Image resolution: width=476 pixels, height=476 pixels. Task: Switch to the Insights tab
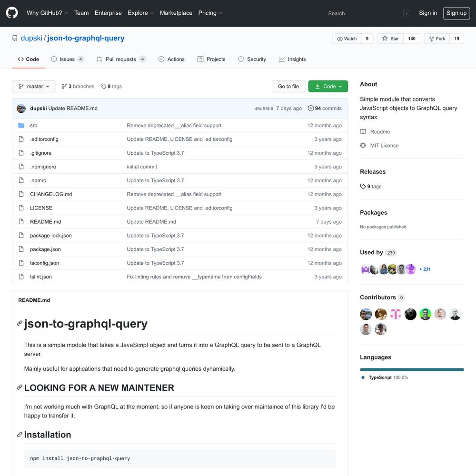coord(292,59)
